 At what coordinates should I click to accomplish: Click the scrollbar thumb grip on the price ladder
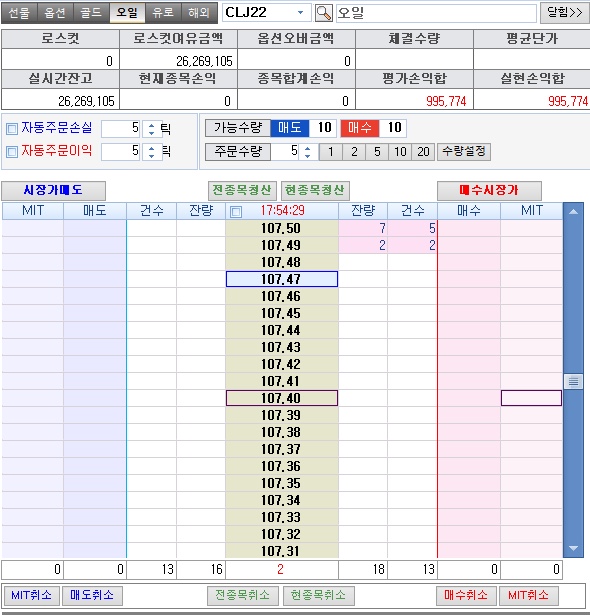click(x=573, y=381)
